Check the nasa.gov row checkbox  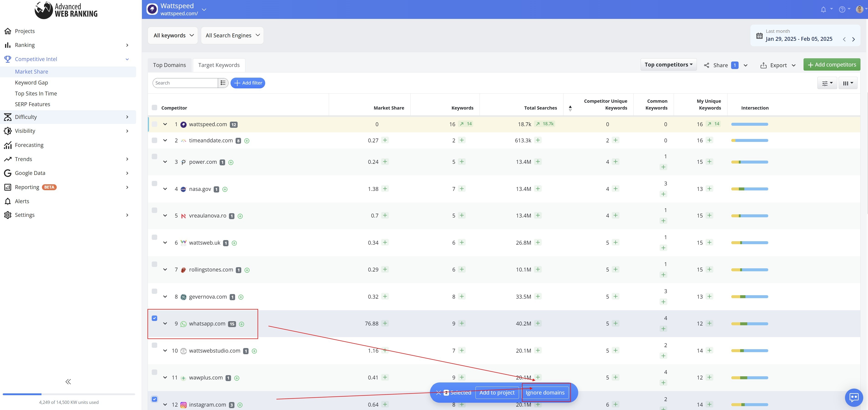point(154,183)
